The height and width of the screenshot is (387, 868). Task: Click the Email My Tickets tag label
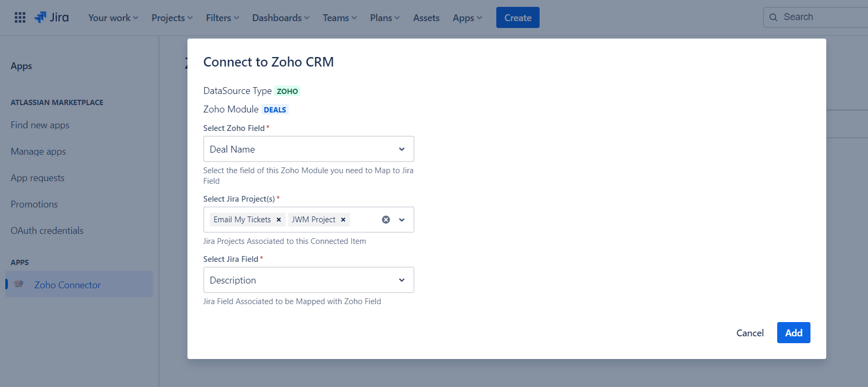pyautogui.click(x=242, y=220)
